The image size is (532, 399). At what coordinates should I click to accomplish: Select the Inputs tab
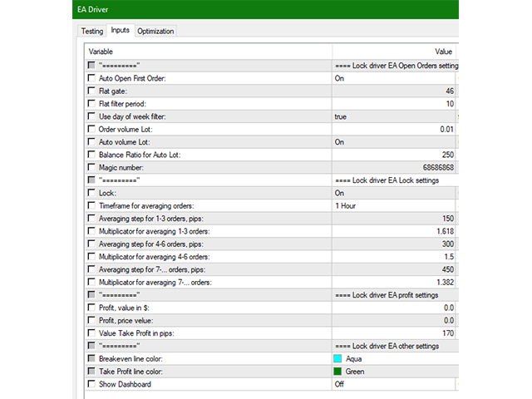pyautogui.click(x=121, y=30)
